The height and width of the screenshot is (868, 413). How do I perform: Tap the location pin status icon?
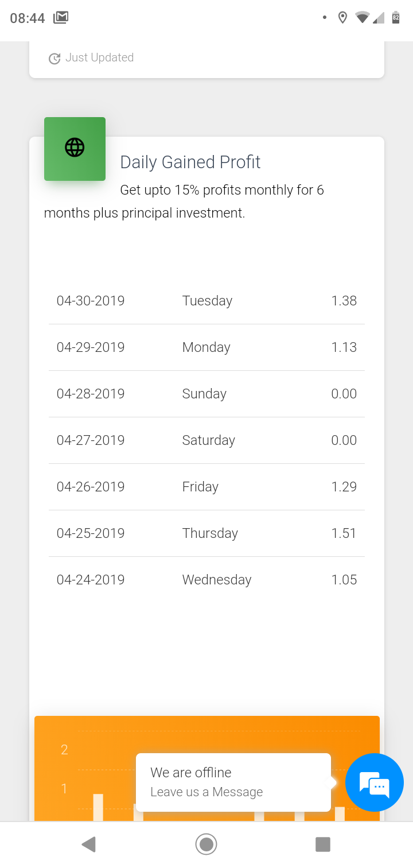click(342, 18)
